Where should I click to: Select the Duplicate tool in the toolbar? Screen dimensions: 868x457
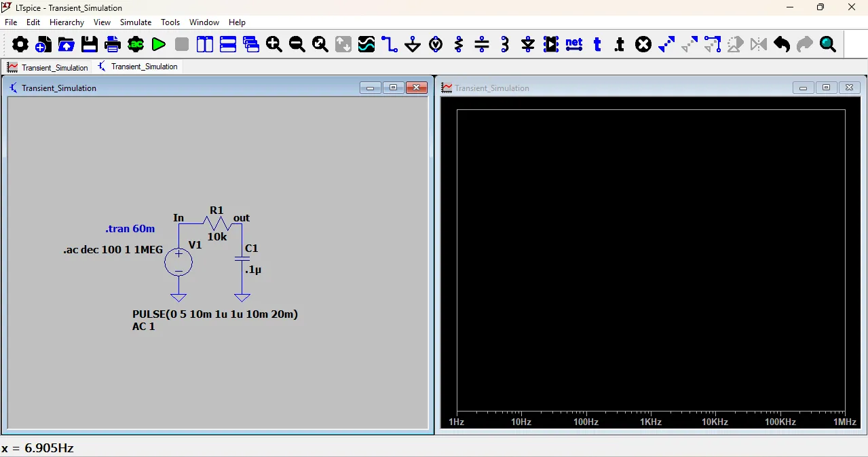click(x=666, y=45)
